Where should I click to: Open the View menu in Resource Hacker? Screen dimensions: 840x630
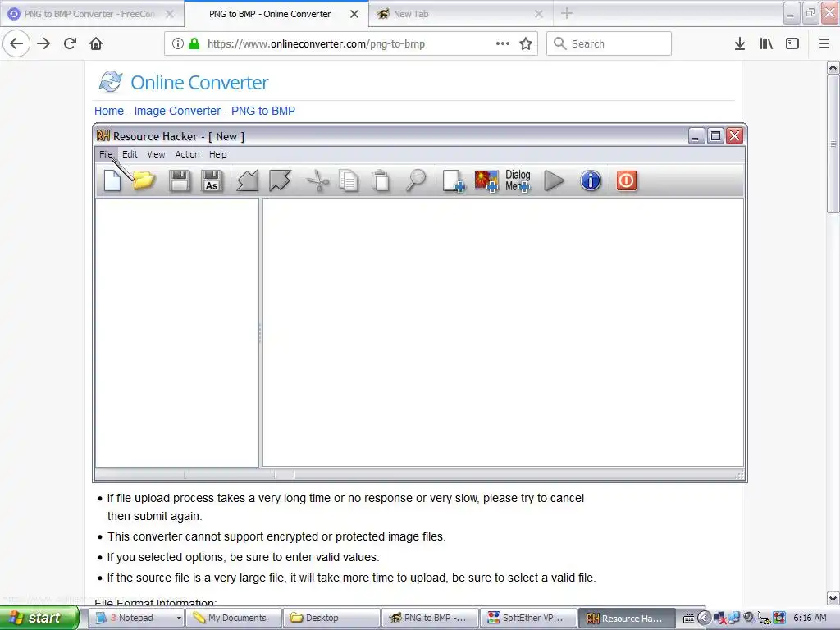[x=156, y=154]
